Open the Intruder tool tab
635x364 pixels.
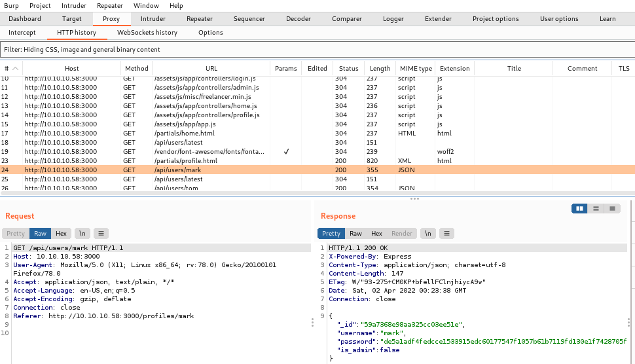(x=153, y=19)
